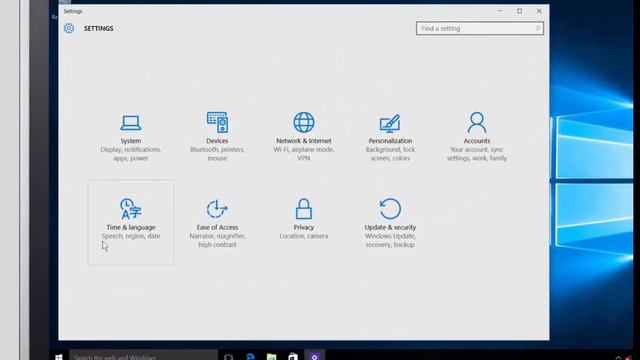Close the Settings window
Viewport: 640px width, 360px height.
coord(539,11)
